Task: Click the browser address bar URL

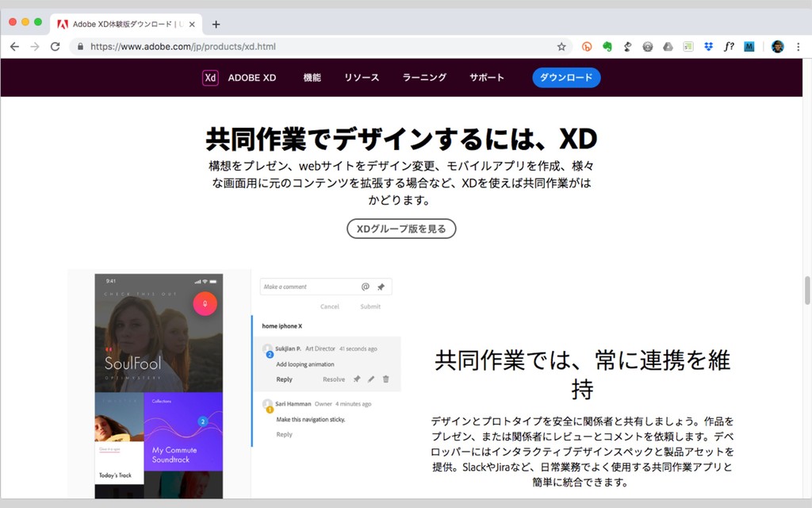Action: point(183,47)
